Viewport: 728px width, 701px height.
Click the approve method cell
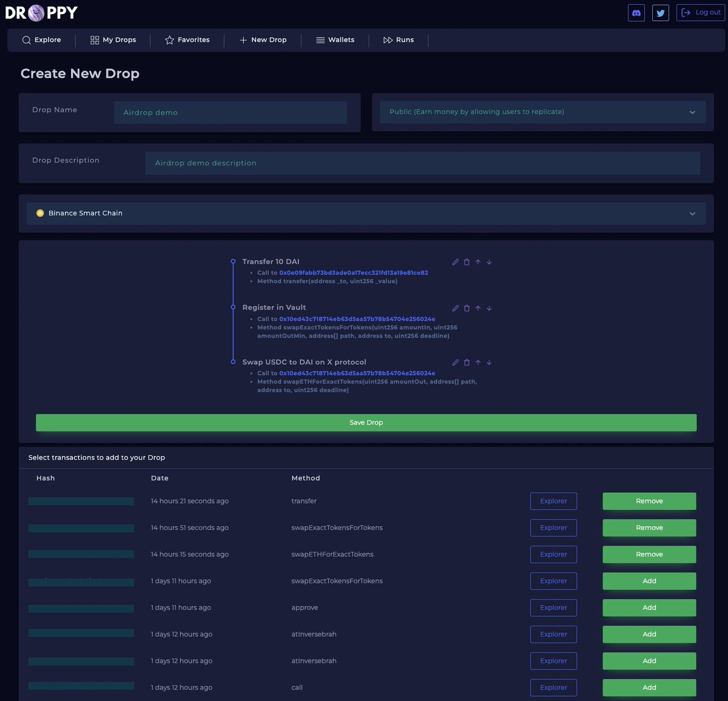(305, 608)
